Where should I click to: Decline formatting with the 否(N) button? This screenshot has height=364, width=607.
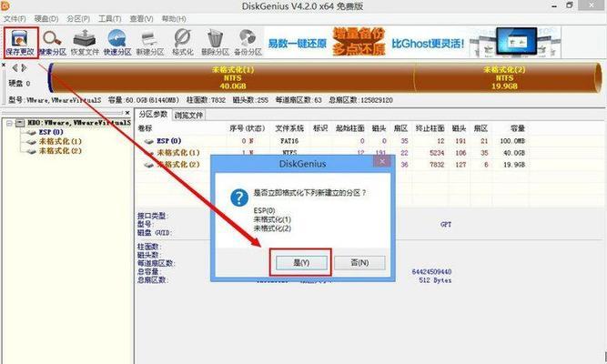coord(359,263)
